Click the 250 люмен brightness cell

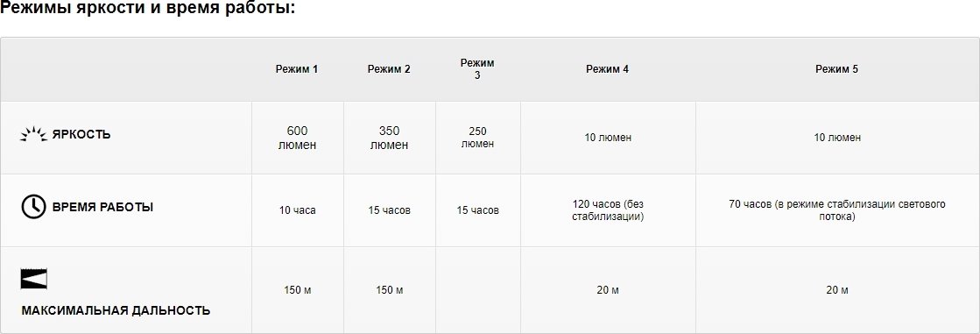point(477,138)
